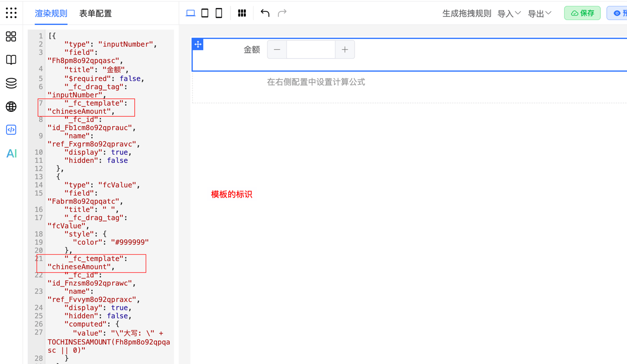This screenshot has height=364, width=627.
Task: Switch to tablet preview mode
Action: click(205, 13)
